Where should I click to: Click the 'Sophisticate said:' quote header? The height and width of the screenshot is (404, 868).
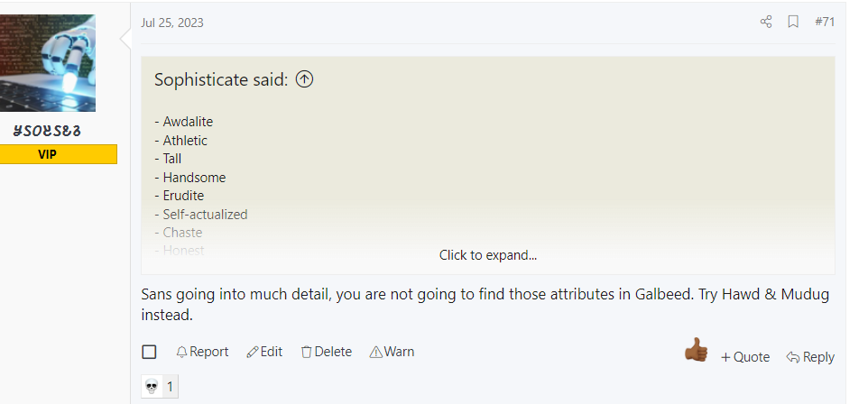[221, 79]
